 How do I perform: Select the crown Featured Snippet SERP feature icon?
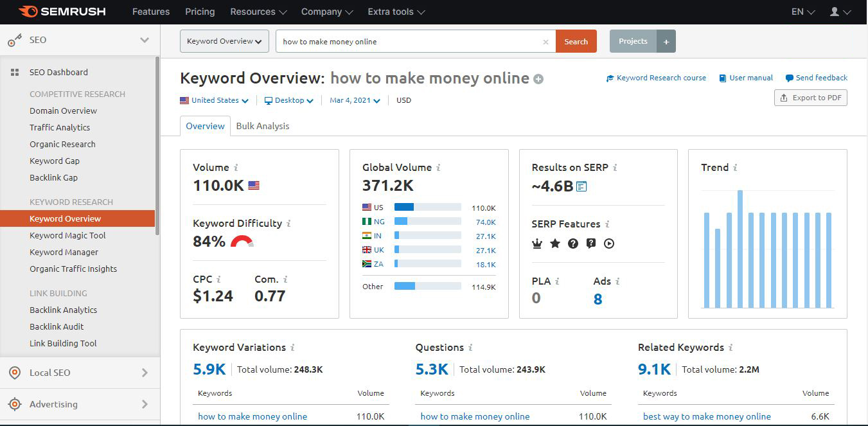tap(536, 244)
